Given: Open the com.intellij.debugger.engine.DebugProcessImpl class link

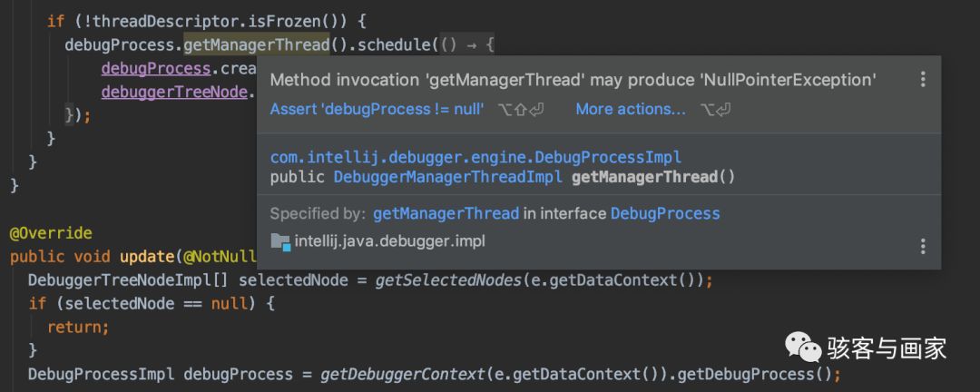Looking at the screenshot, I should 475,157.
